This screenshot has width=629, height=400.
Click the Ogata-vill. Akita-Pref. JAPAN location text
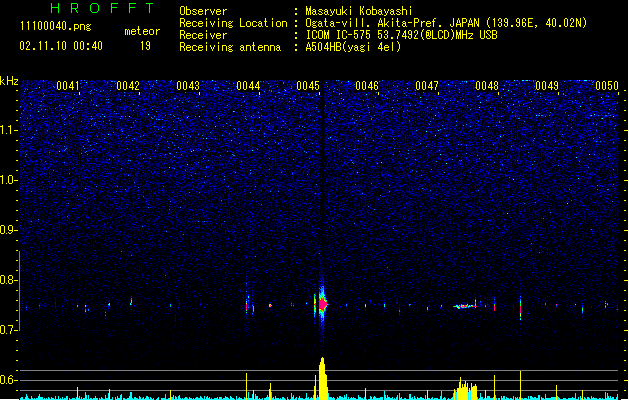tap(446, 23)
